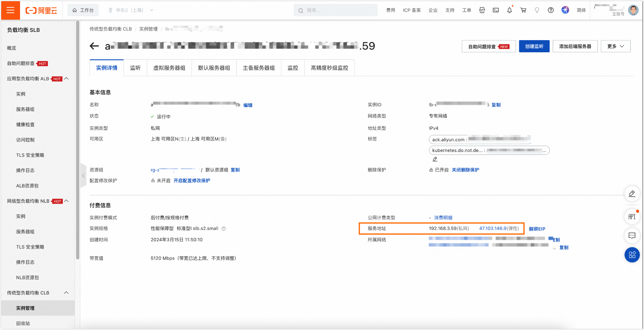Open the Cloud Shell terminal icon
This screenshot has width=644, height=330.
click(496, 10)
